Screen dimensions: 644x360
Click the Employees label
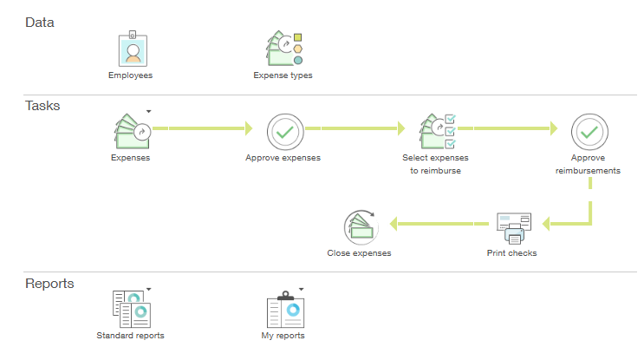pyautogui.click(x=130, y=75)
